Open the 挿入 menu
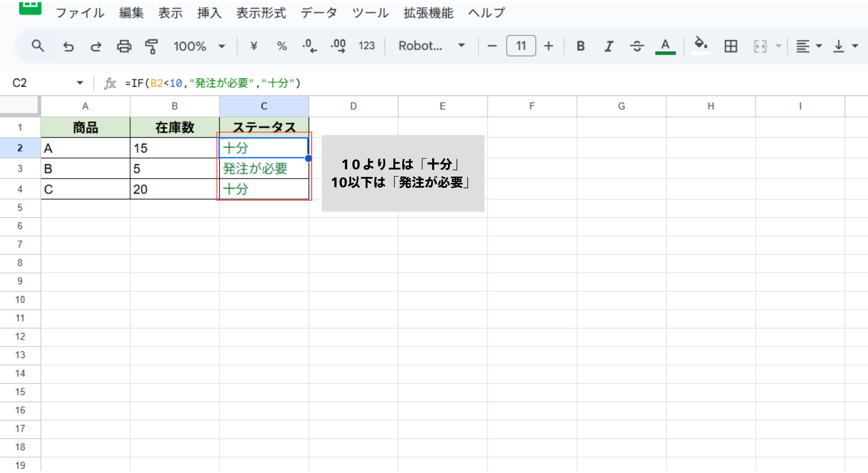The image size is (868, 473). 209,13
